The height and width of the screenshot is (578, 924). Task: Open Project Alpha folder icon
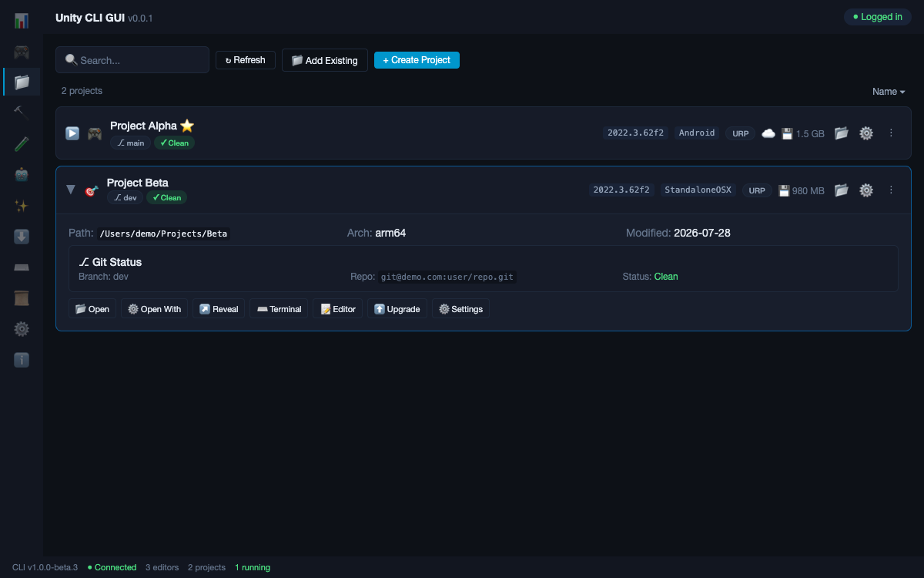point(842,133)
